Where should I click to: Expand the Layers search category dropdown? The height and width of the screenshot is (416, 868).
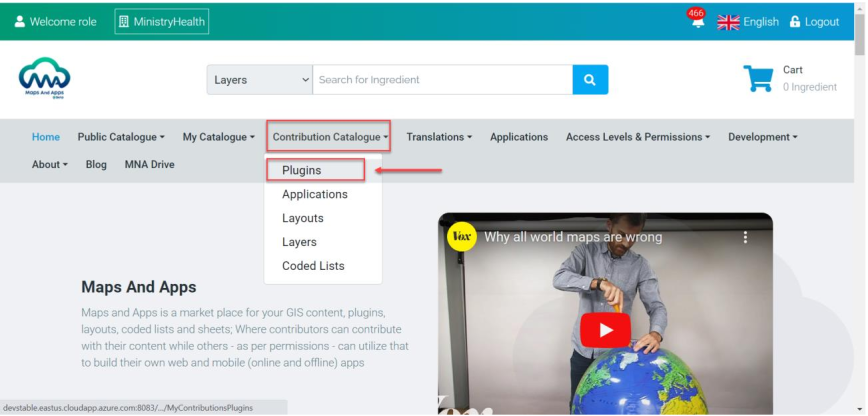pyautogui.click(x=260, y=80)
